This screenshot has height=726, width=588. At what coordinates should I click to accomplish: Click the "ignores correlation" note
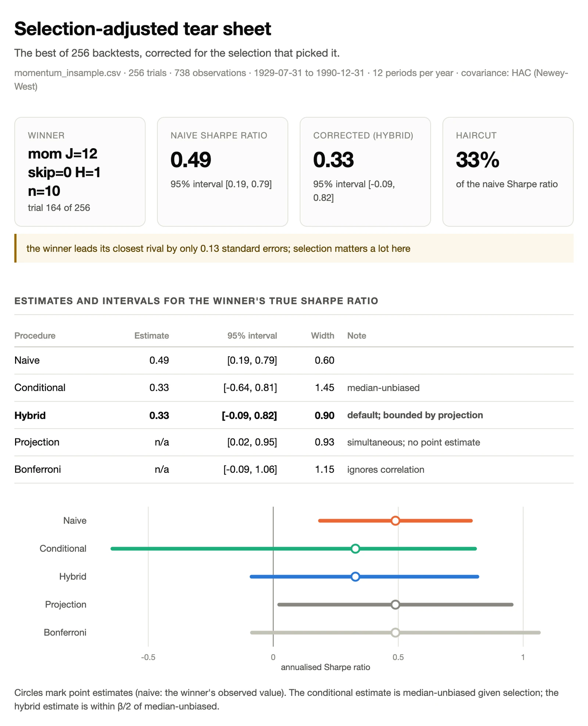click(x=386, y=469)
